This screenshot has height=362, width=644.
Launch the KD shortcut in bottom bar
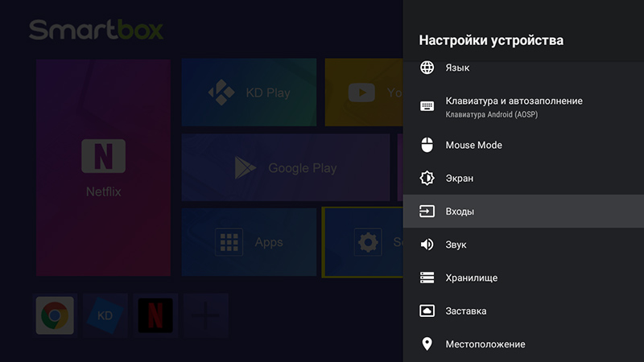pyautogui.click(x=105, y=315)
